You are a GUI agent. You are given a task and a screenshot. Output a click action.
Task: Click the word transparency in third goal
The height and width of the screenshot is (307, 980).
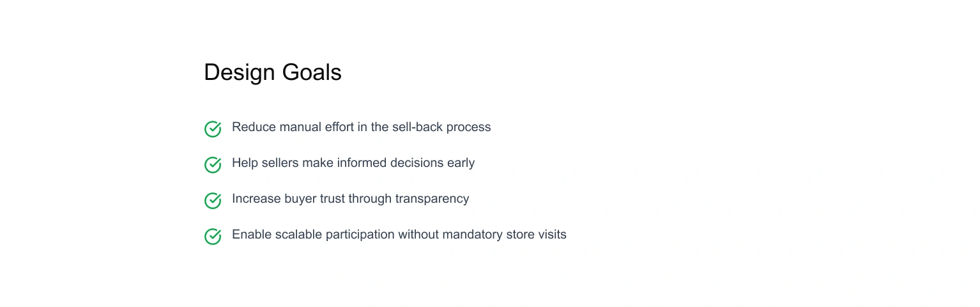[x=432, y=199]
